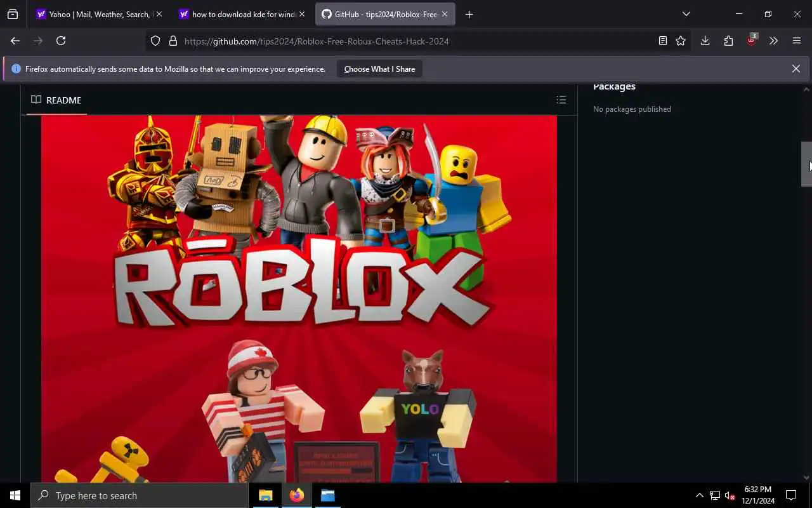Viewport: 812px width, 508px height.
Task: Toggle reader view icon
Action: (662, 41)
